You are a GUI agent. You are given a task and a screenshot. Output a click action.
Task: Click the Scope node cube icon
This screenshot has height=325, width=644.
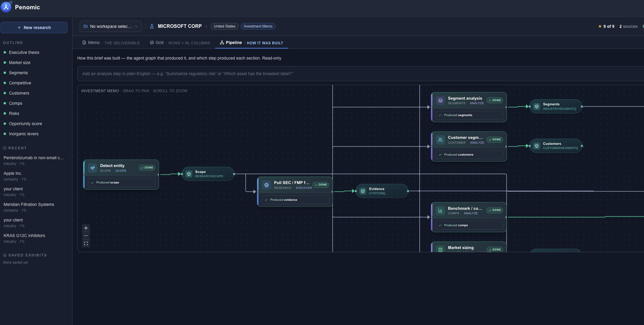tap(189, 174)
